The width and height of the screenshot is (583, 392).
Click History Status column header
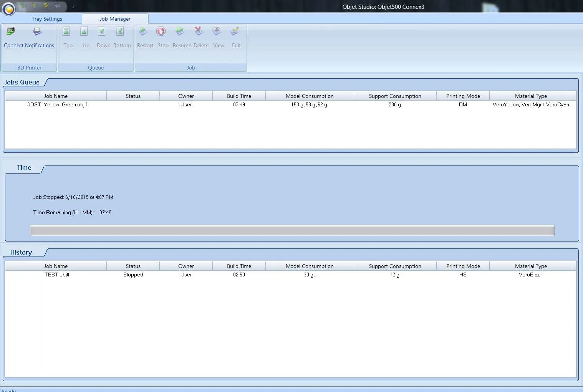(133, 266)
